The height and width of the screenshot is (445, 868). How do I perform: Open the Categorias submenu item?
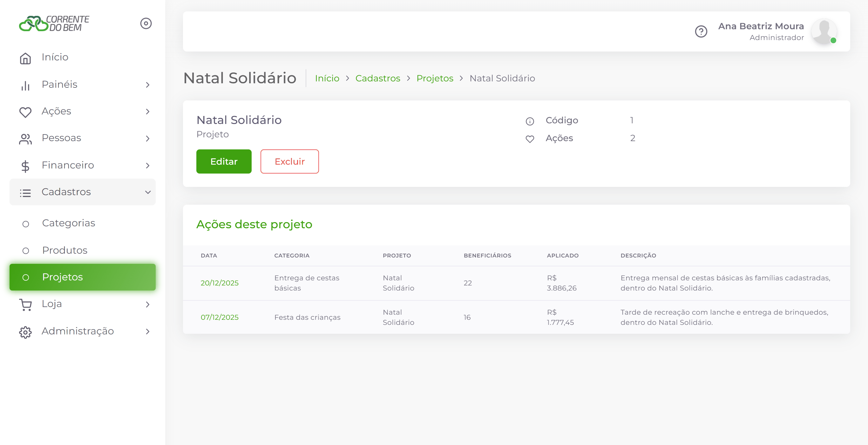(x=83, y=223)
